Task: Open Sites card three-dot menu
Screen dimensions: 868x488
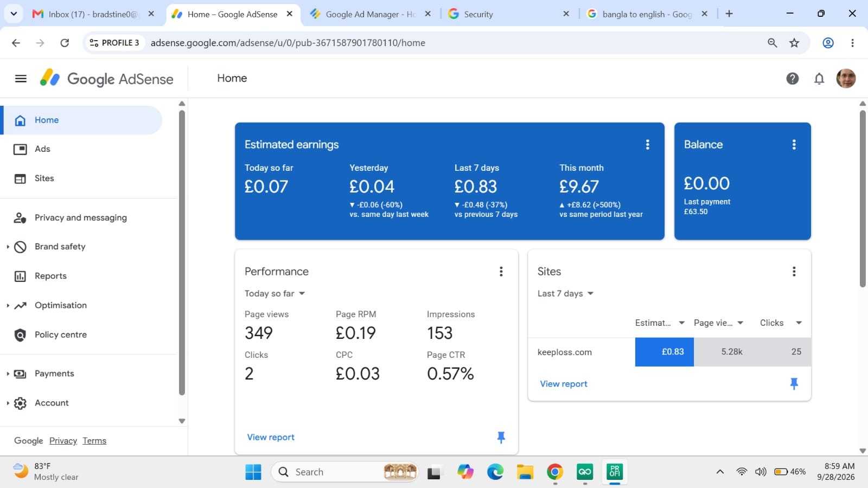Action: click(x=794, y=272)
